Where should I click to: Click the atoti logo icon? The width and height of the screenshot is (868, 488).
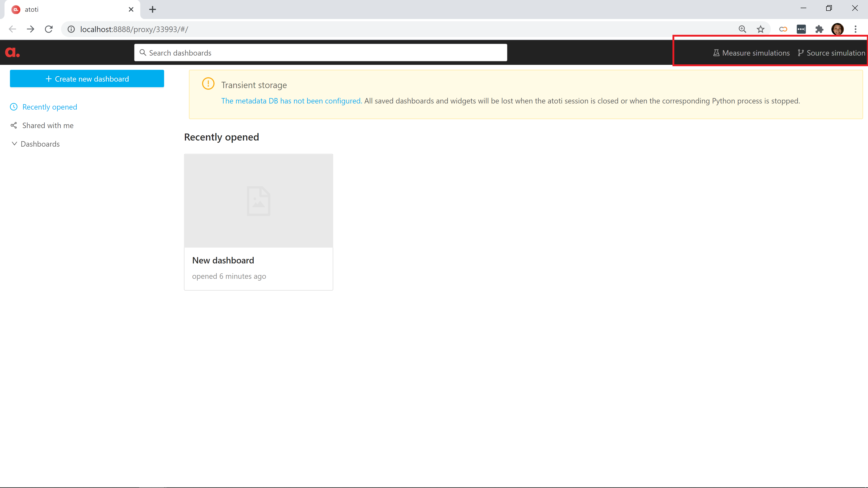[12, 53]
